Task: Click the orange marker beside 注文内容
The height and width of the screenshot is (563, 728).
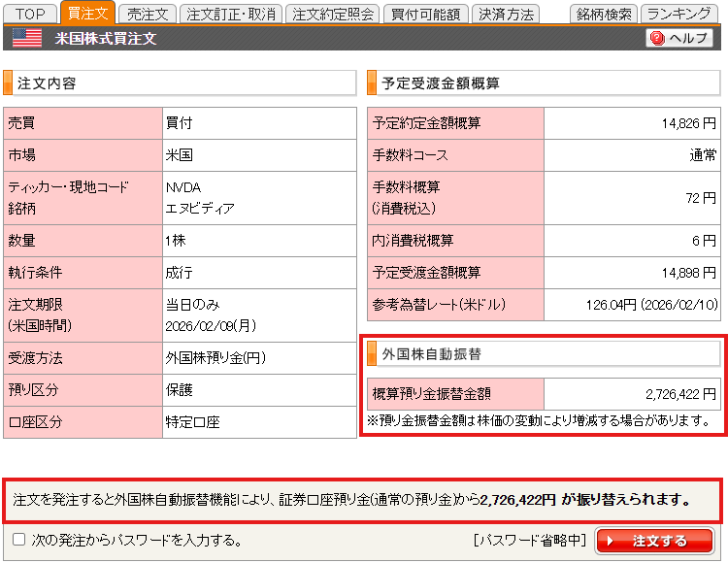Action: (x=8, y=83)
